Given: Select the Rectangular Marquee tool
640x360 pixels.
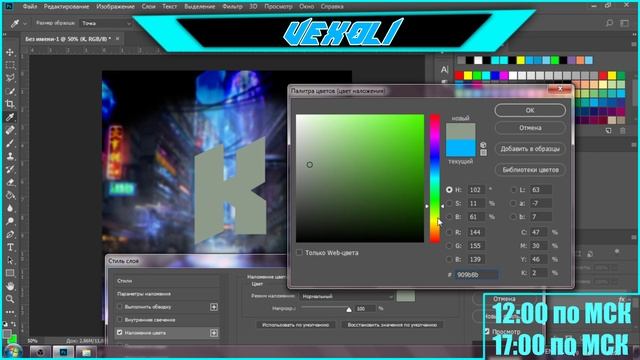Looking at the screenshot, I should [10, 65].
